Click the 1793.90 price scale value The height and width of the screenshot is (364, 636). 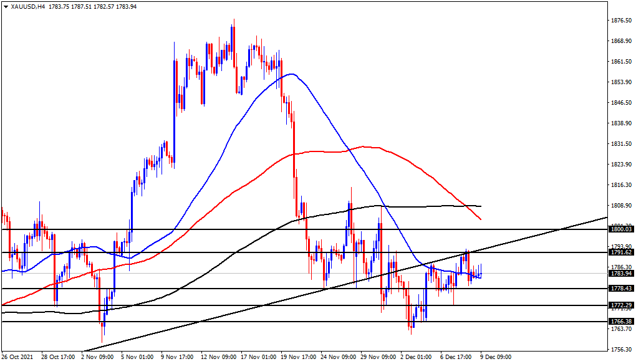pos(622,246)
